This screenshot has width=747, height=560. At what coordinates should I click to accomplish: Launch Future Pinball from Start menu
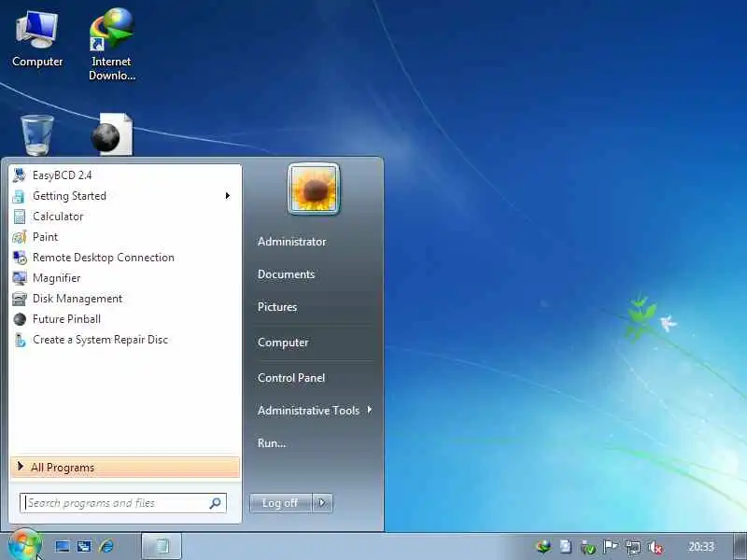[125, 319]
